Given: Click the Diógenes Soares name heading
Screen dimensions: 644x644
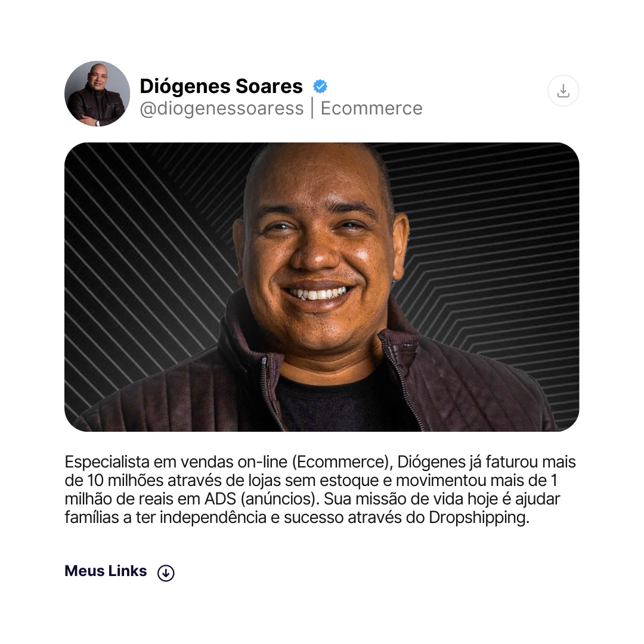Looking at the screenshot, I should [x=221, y=86].
